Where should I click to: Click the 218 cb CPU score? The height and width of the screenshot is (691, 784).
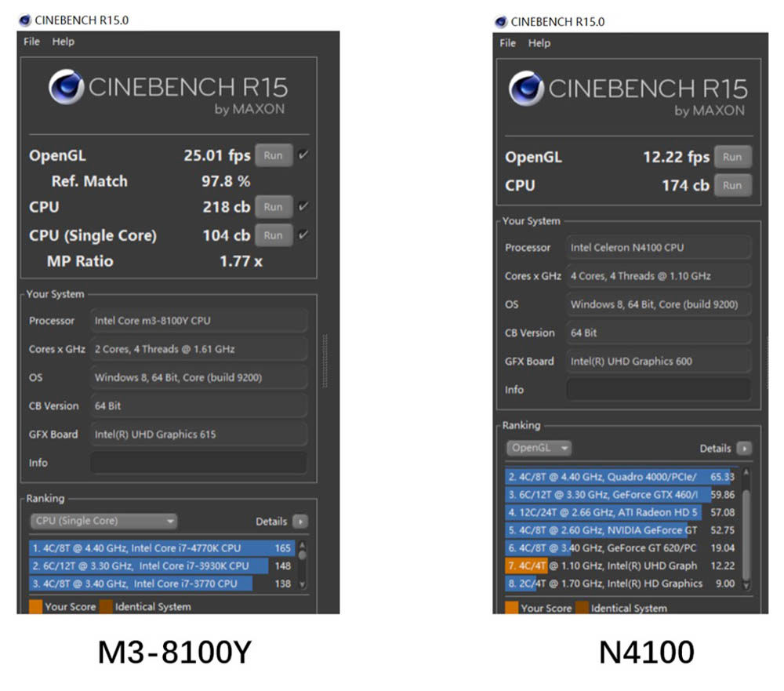[227, 207]
